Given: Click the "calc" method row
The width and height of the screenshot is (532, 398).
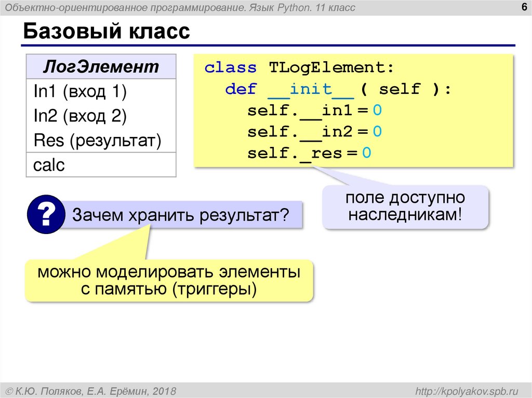Looking at the screenshot, I should [x=101, y=165].
